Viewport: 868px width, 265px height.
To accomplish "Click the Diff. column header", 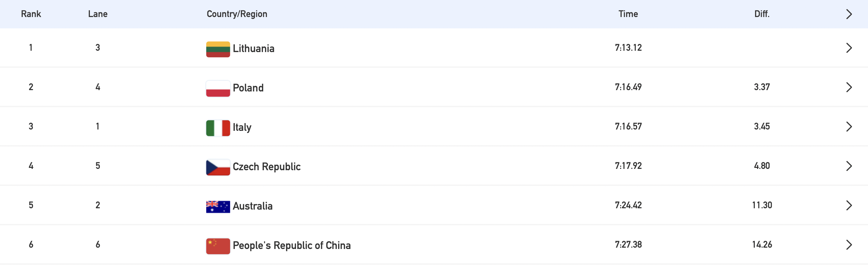I will 762,14.
